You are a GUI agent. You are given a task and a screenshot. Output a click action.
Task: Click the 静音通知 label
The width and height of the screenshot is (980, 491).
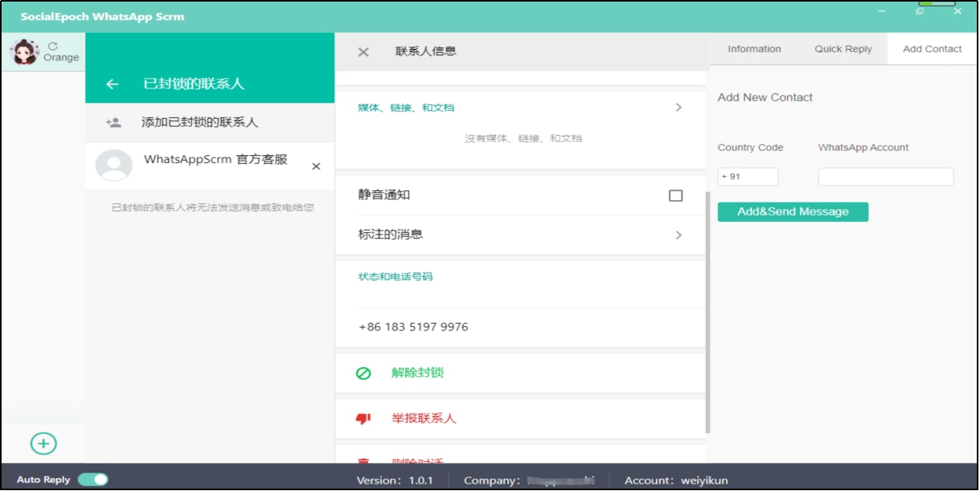click(x=384, y=195)
